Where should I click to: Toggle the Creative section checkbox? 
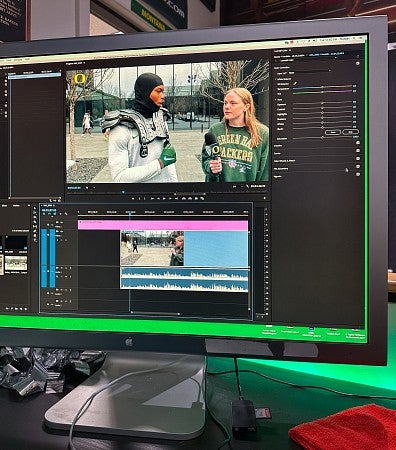point(358,143)
